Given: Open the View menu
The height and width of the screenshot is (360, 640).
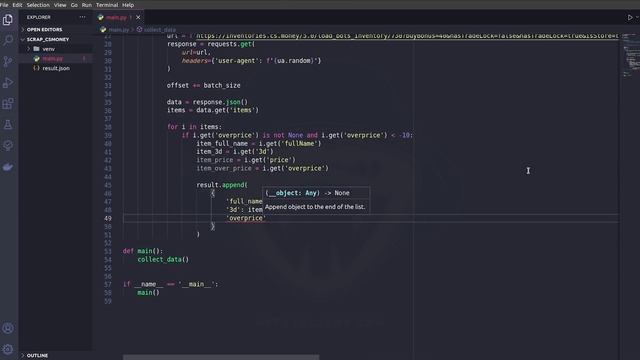Looking at the screenshot, I should tap(60, 5).
